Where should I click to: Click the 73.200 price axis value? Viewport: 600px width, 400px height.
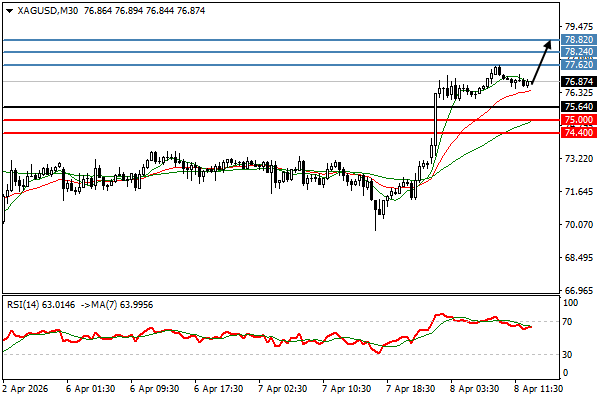578,159
